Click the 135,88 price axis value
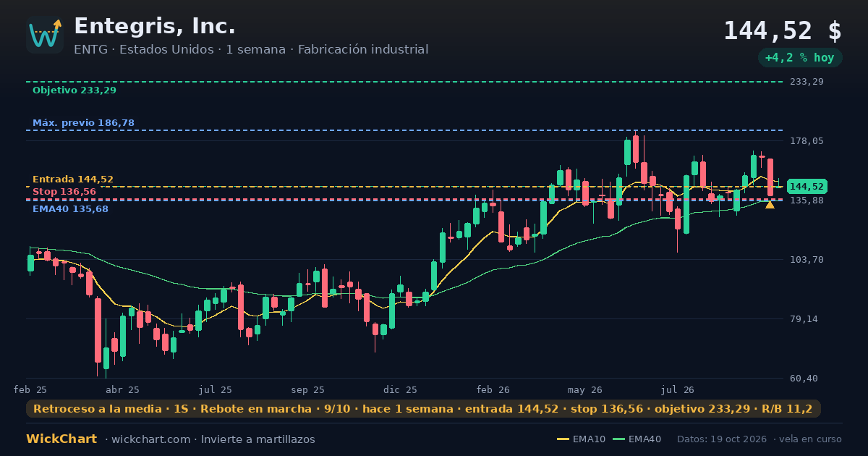Screen dimensions: 868x456 [x=807, y=200]
